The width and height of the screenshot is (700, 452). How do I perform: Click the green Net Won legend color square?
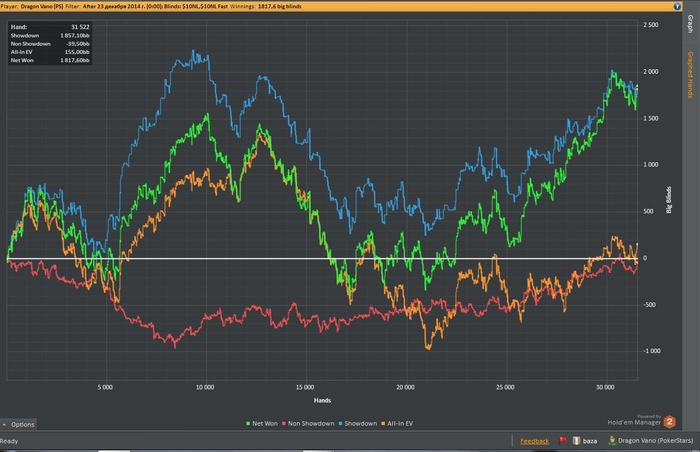coord(248,423)
